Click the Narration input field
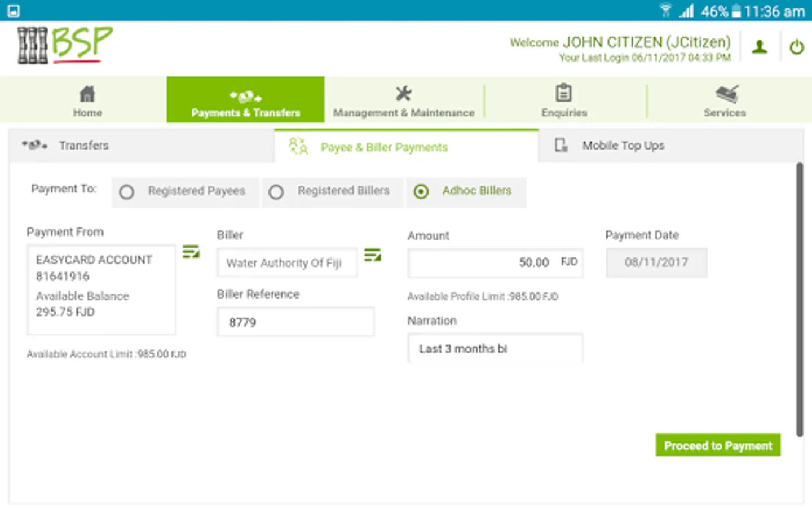812x508 pixels. (495, 348)
